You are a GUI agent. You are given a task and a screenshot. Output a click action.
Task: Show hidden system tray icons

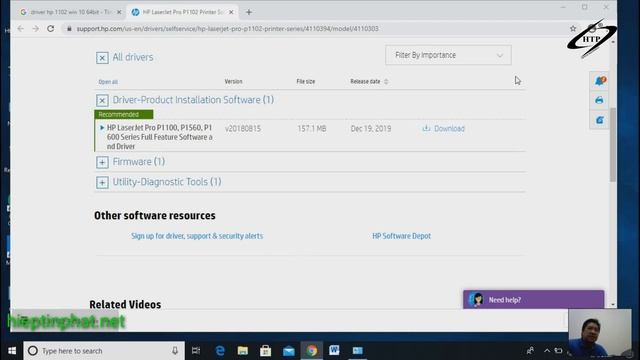pos(547,351)
